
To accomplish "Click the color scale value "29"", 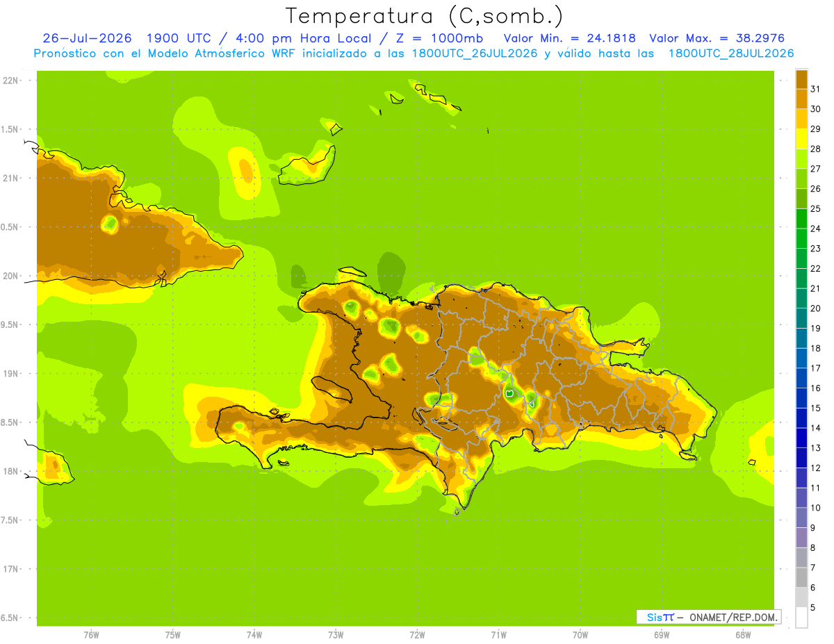I will click(x=815, y=129).
